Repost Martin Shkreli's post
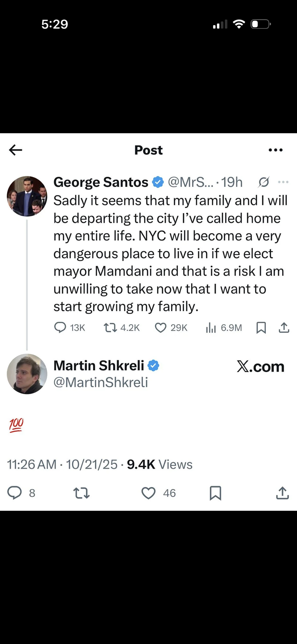The image size is (297, 644). click(x=81, y=493)
